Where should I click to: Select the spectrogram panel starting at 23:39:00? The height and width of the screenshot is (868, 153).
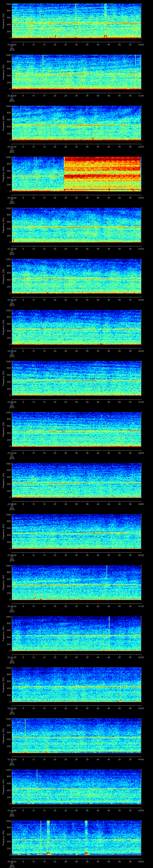[76, 531]
